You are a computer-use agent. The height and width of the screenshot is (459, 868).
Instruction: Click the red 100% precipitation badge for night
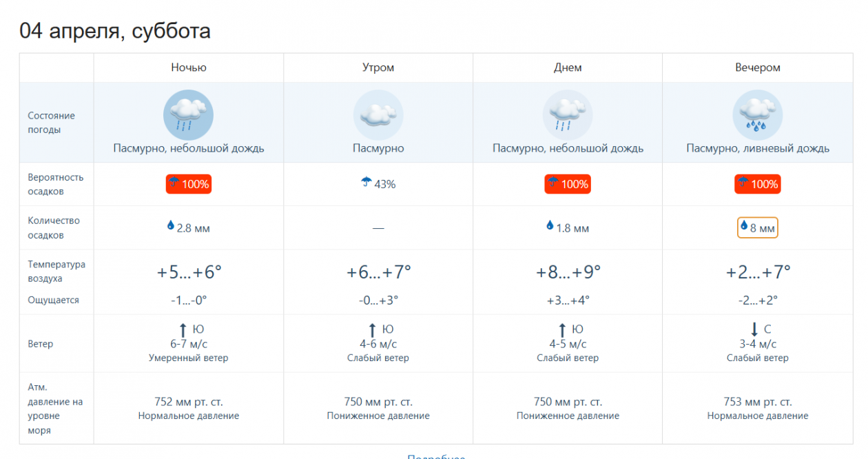(189, 184)
